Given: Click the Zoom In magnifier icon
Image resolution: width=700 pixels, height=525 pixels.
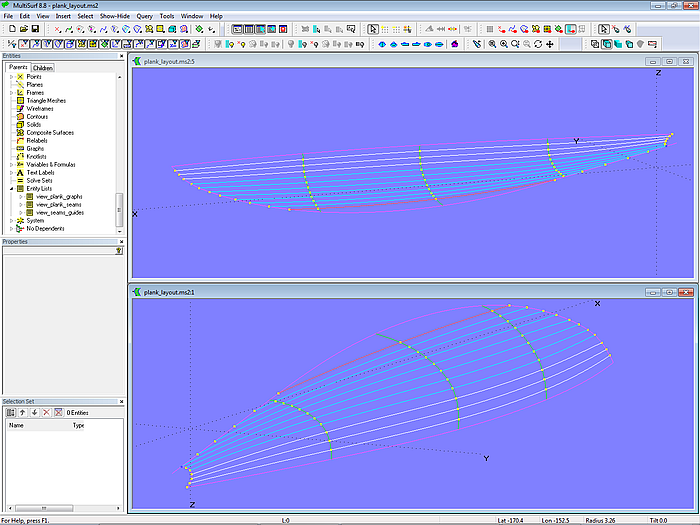Looking at the screenshot, I should pos(503,44).
